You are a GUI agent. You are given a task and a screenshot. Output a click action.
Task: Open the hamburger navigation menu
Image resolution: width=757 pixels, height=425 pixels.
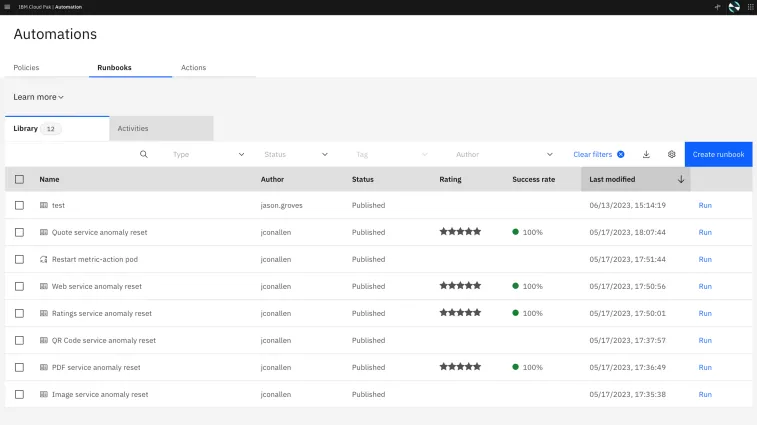(x=7, y=7)
